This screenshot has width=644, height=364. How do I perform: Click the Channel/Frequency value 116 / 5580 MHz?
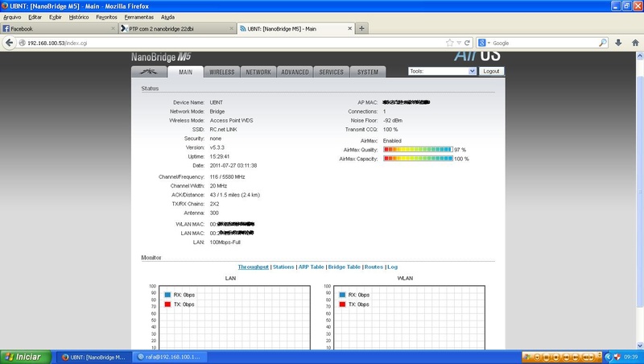227,177
